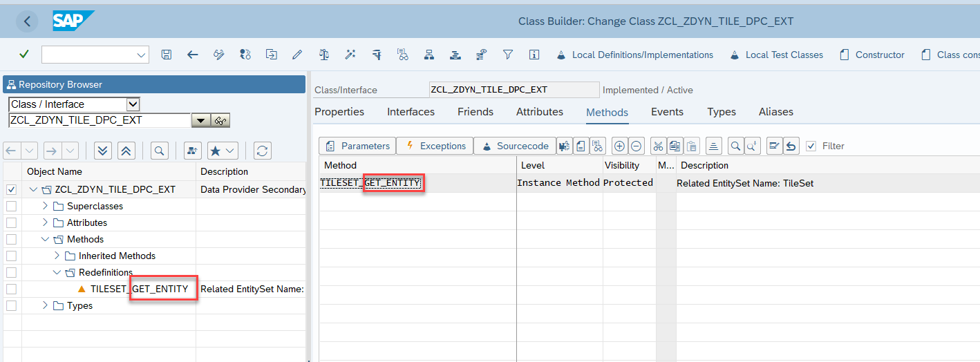The width and height of the screenshot is (980, 362).
Task: Click the Cut scissors icon in methods toolbar
Action: click(x=658, y=146)
